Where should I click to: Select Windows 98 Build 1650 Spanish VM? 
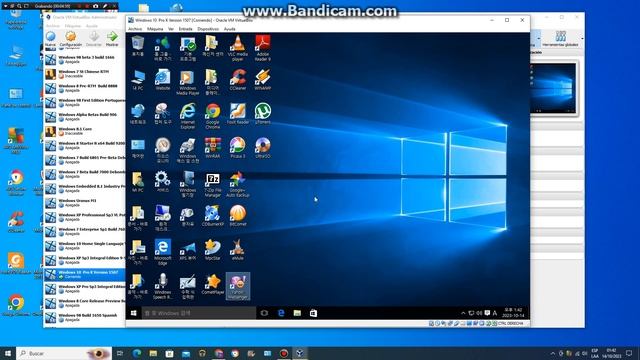[x=84, y=317]
